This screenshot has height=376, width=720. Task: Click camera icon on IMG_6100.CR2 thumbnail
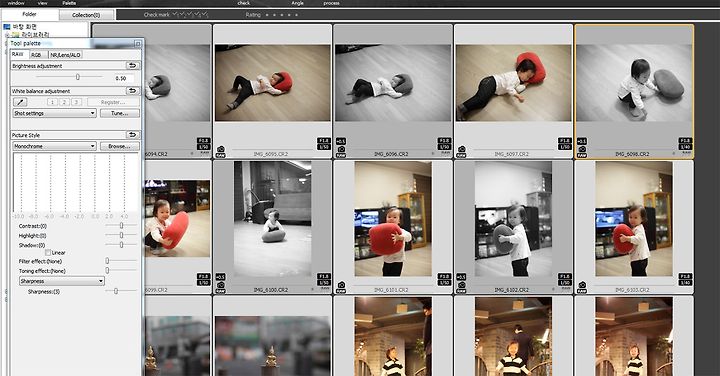(221, 286)
